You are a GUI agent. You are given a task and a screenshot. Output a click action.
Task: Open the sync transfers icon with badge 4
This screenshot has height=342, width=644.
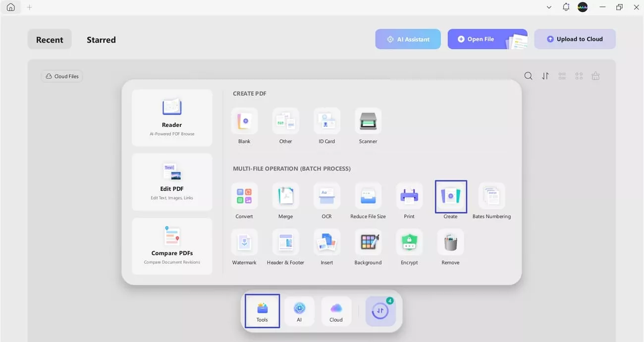point(380,311)
